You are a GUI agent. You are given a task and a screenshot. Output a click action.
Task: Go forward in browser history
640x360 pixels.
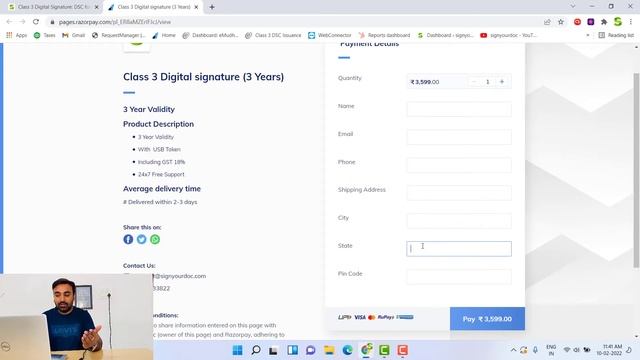tap(22, 22)
